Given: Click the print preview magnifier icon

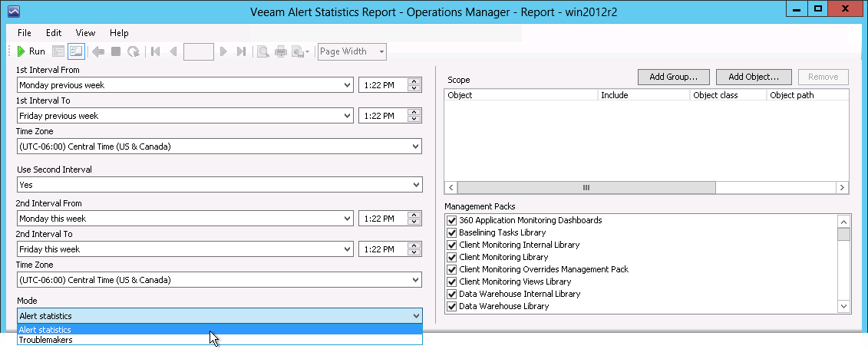Looking at the screenshot, I should click(263, 51).
